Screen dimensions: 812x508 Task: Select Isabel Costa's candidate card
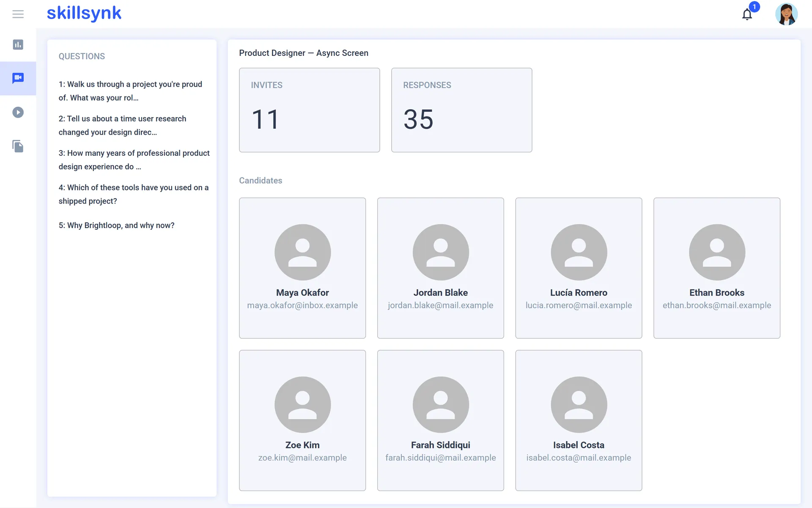(579, 420)
